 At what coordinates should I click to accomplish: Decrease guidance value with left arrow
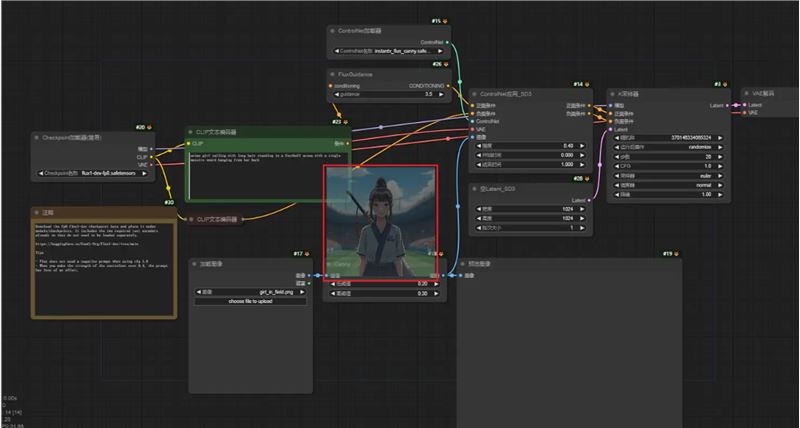pos(337,94)
